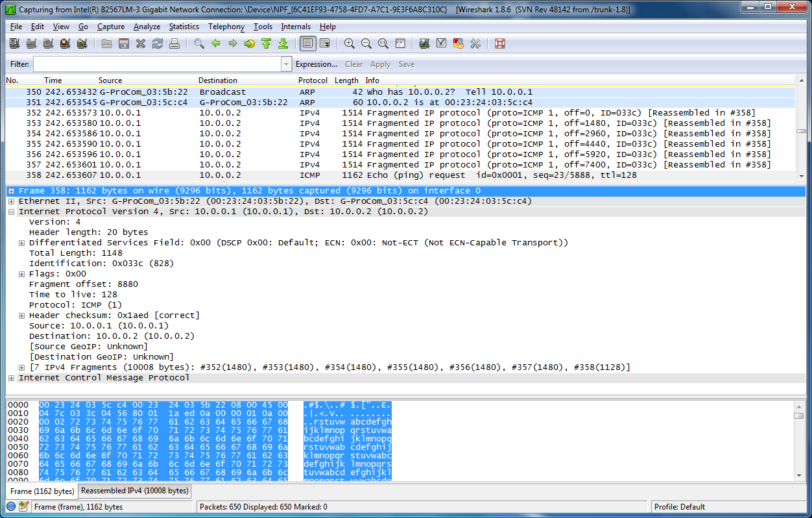
Task: Go to the first packet
Action: (x=266, y=43)
